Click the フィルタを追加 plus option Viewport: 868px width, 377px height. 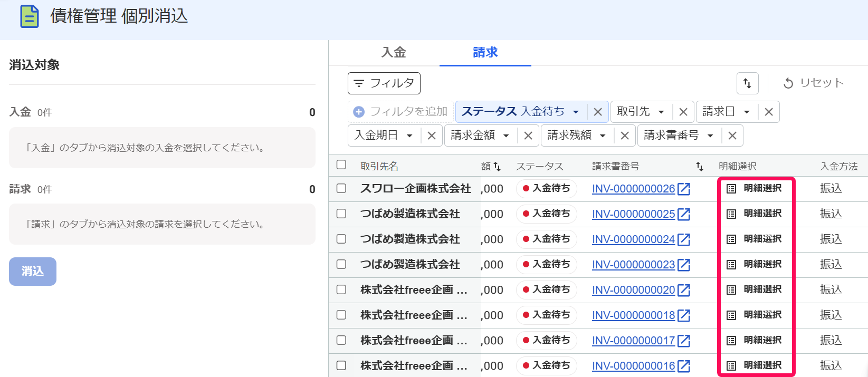tap(400, 112)
